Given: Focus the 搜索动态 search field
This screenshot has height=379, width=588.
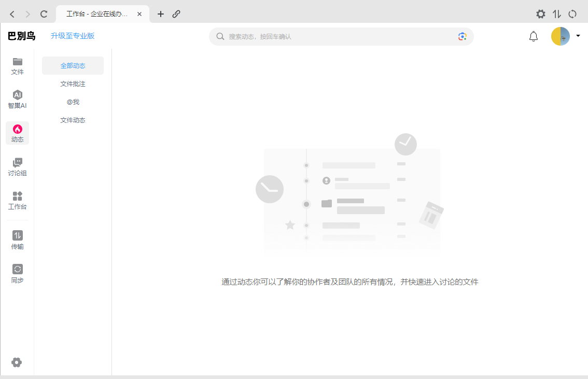Looking at the screenshot, I should (341, 36).
